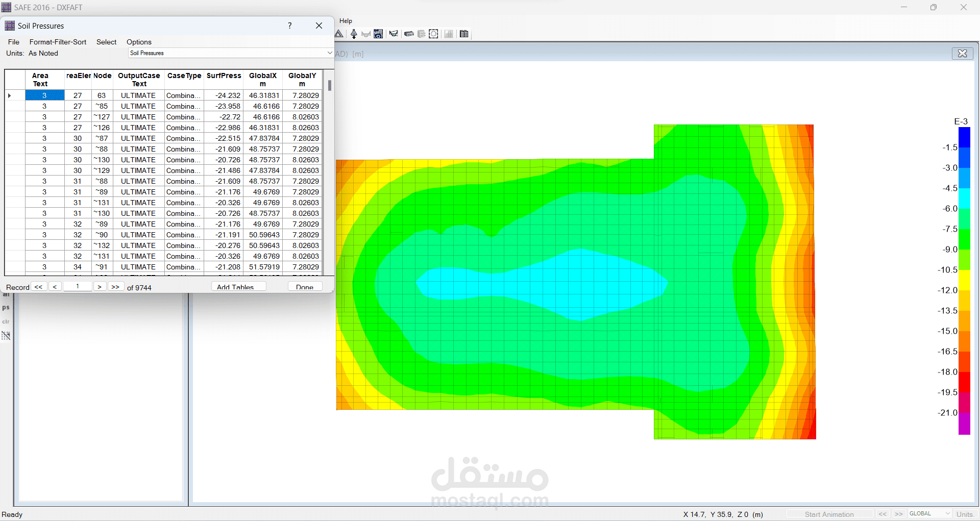Close the contour plot view with its X button
This screenshot has width=980, height=521.
click(962, 53)
